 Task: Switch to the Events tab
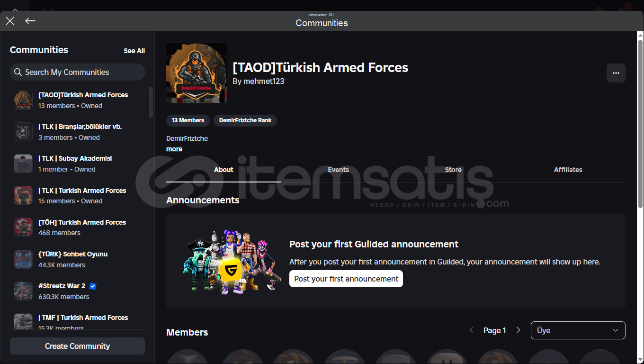[x=339, y=170]
